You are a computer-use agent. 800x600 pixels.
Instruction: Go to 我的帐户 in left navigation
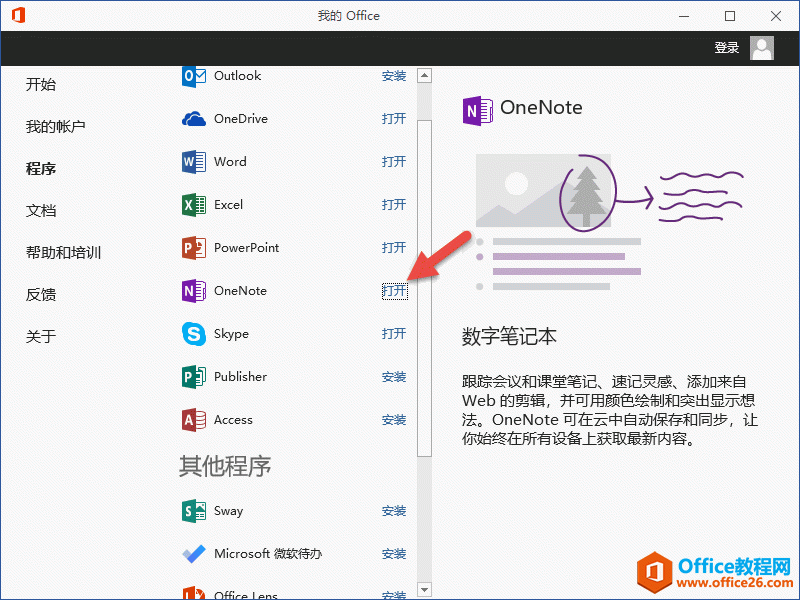click(x=55, y=127)
